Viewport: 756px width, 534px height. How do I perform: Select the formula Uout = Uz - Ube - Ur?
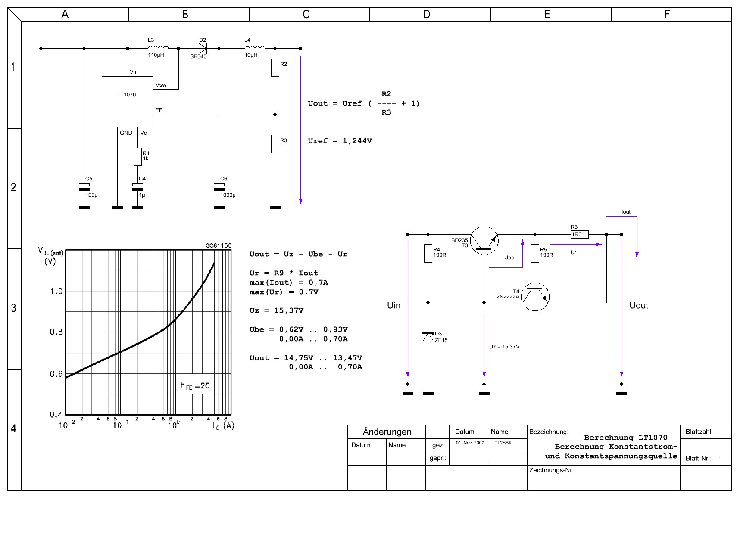click(298, 254)
